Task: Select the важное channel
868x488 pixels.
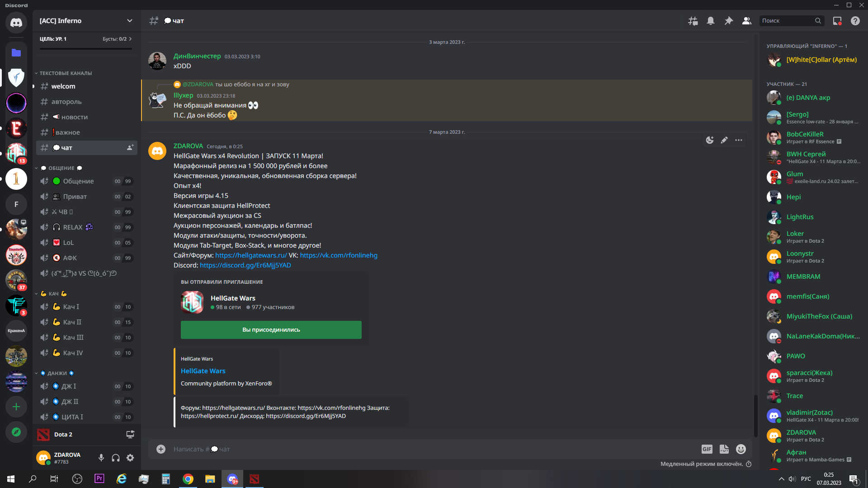Action: click(87, 132)
